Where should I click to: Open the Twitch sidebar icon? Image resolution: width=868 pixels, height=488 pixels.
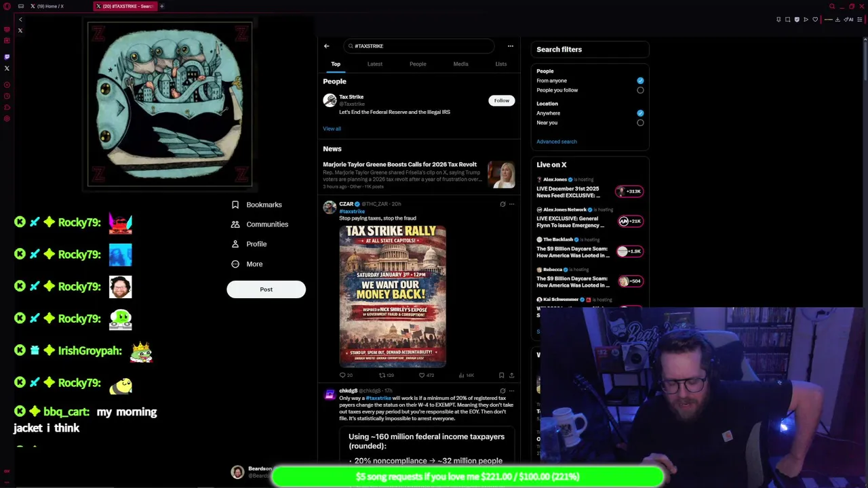click(7, 56)
